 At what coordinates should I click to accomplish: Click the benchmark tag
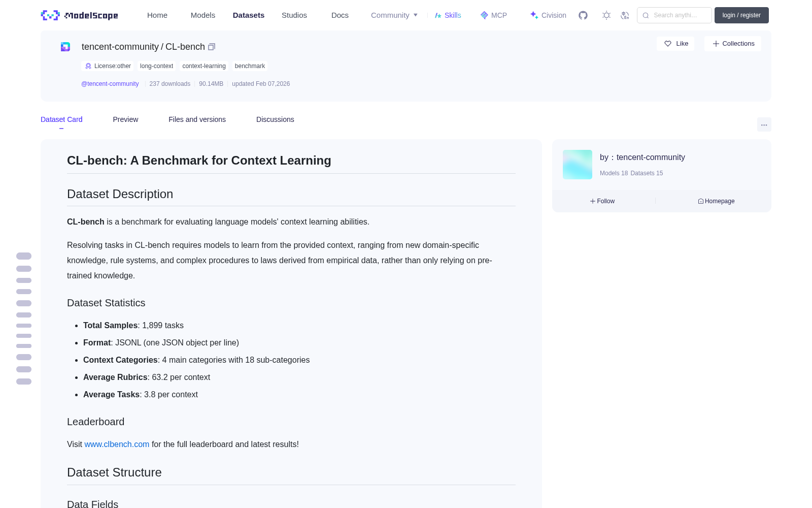[x=250, y=66]
